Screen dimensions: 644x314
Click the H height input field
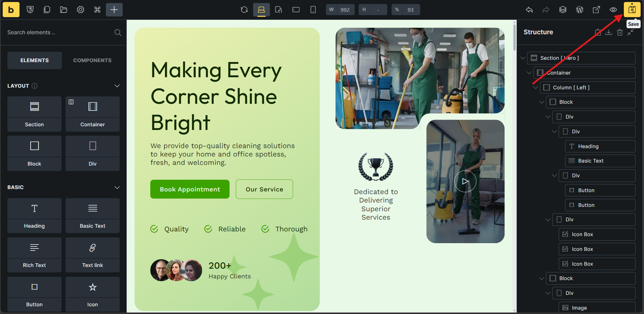[x=378, y=10]
